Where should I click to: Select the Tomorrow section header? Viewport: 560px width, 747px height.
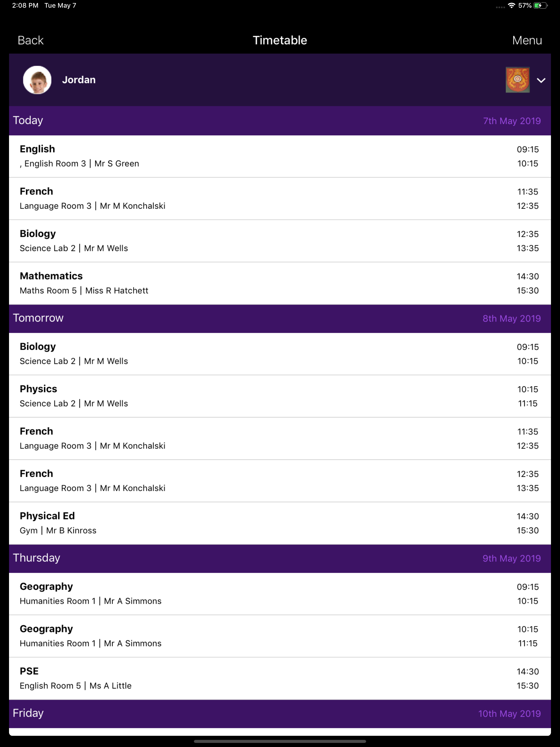[280, 319]
